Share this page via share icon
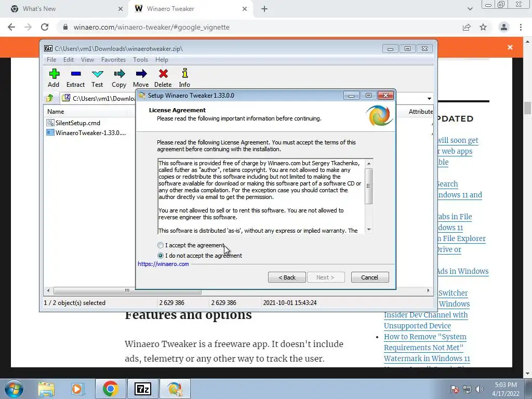Screen dimensions: 532x399 467,27
